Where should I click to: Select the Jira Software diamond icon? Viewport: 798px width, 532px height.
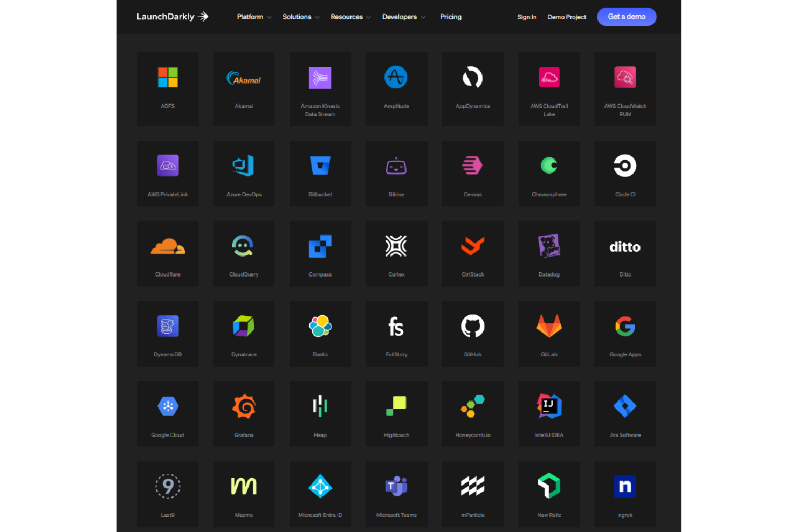point(625,406)
